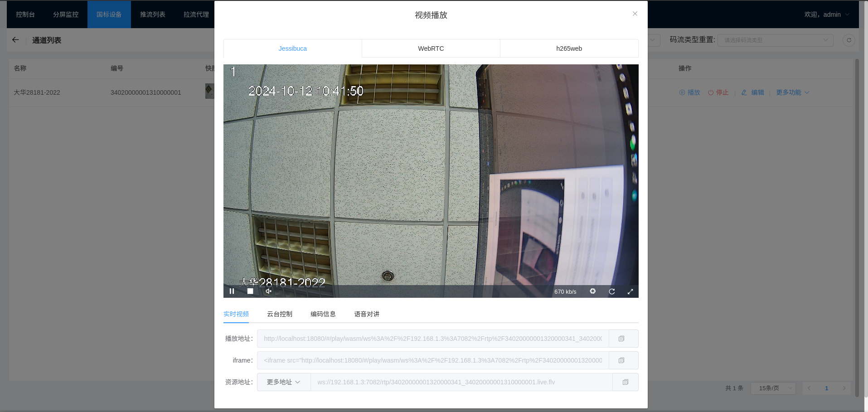This screenshot has height=412, width=868.
Task: Copy the playback address URL
Action: coord(621,339)
